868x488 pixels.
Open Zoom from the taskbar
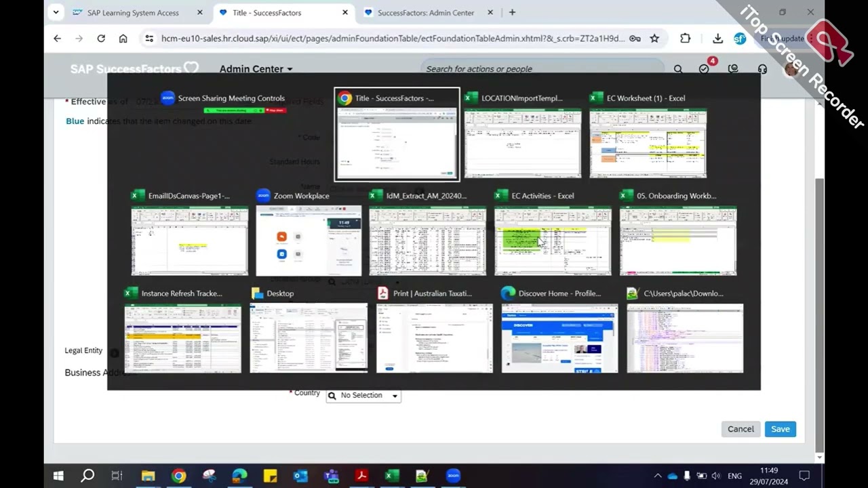click(453, 476)
